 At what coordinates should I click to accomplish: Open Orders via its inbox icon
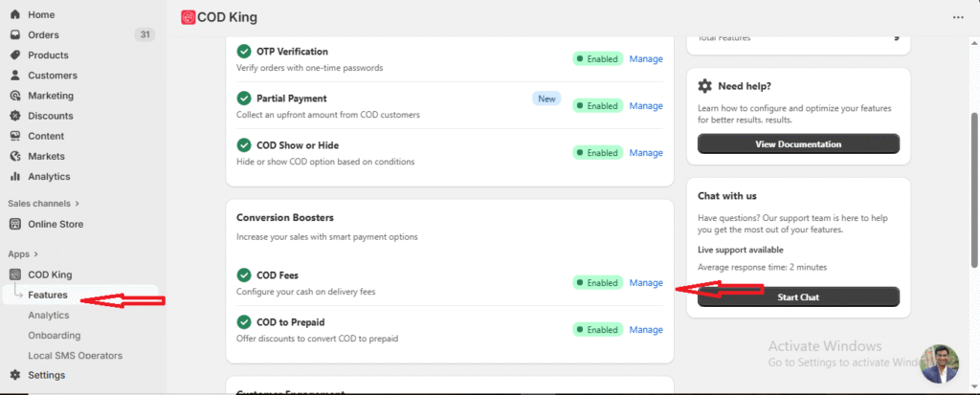pos(15,35)
